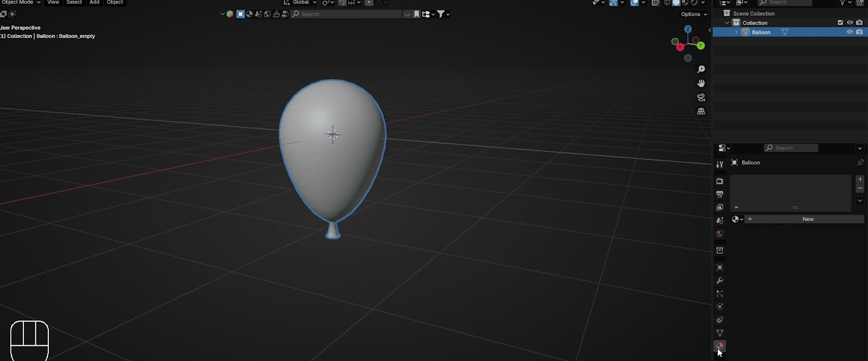Viewport: 868px width, 361px height.
Task: Toggle the camera view icon
Action: pos(701,98)
